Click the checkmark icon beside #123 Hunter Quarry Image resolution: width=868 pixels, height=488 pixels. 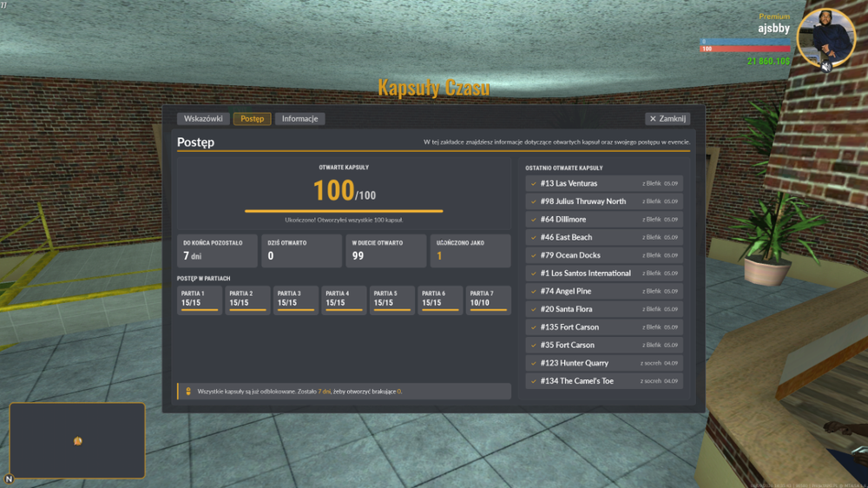point(534,363)
